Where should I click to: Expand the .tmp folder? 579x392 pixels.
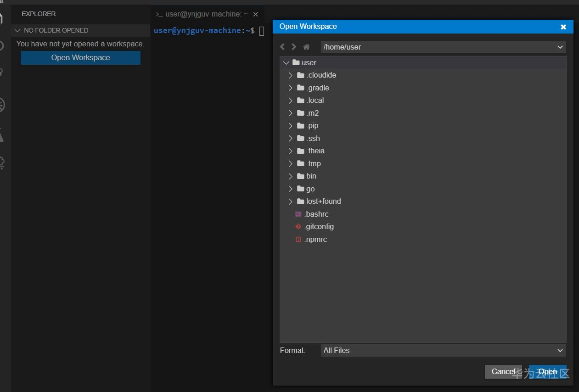tap(291, 163)
